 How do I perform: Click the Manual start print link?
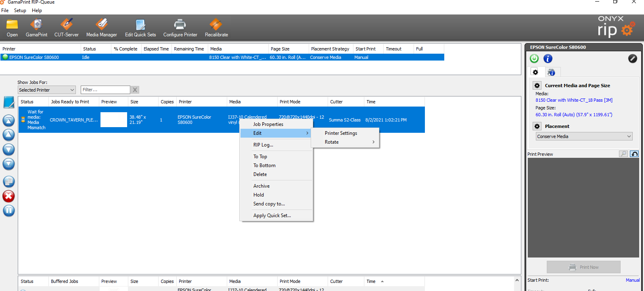click(632, 280)
